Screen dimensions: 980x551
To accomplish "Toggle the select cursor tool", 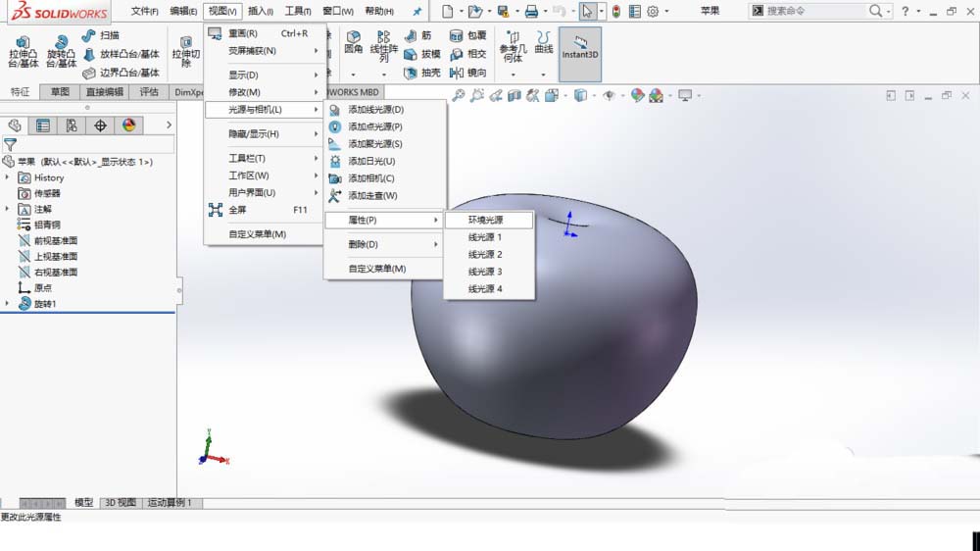I will point(587,11).
